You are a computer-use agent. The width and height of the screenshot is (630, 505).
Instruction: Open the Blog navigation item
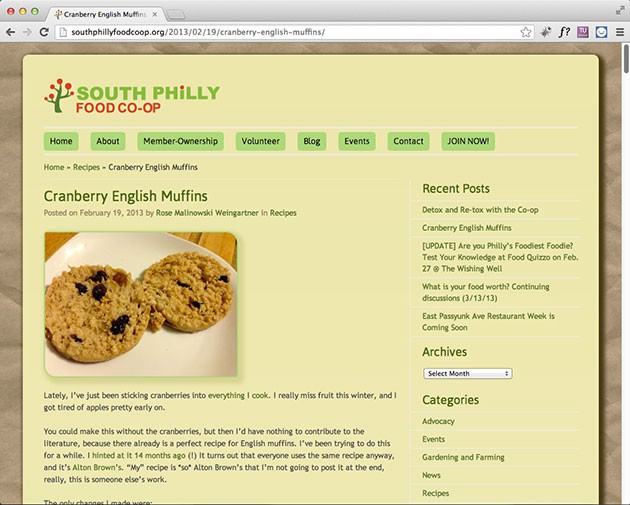(x=312, y=141)
